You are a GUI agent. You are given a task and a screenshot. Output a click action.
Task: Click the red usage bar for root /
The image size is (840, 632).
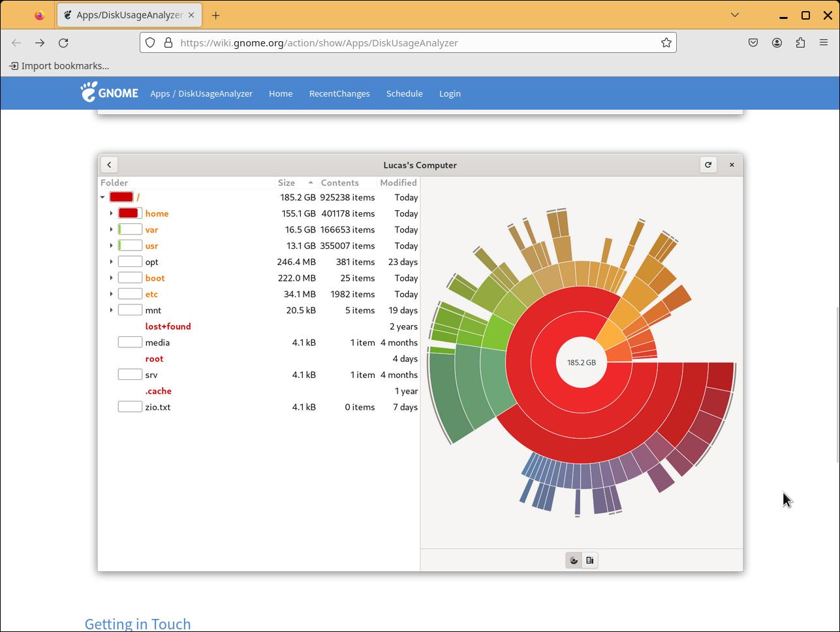(121, 197)
